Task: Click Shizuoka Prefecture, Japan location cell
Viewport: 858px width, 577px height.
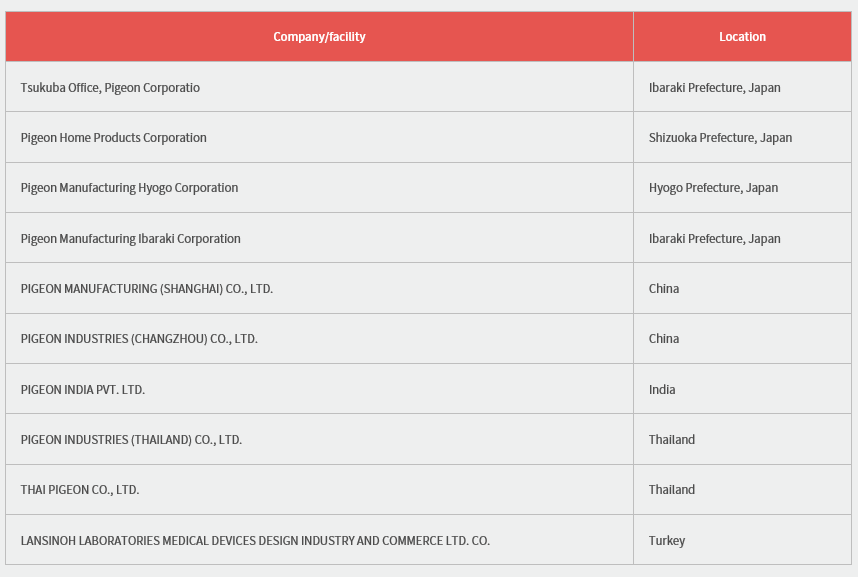Action: point(720,138)
